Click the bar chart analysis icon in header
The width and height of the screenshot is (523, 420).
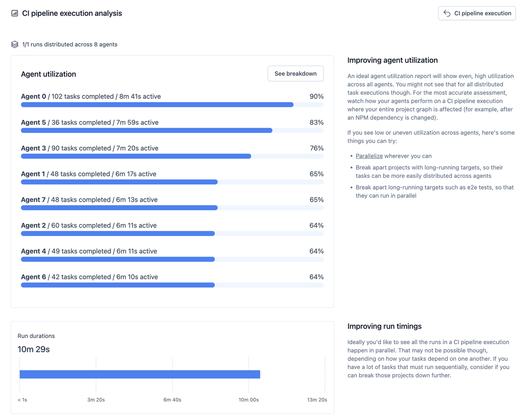coord(15,14)
